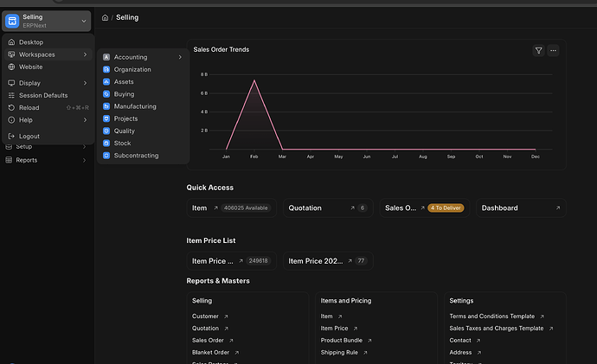Click the arrow icon on the Dashboard card

point(558,208)
